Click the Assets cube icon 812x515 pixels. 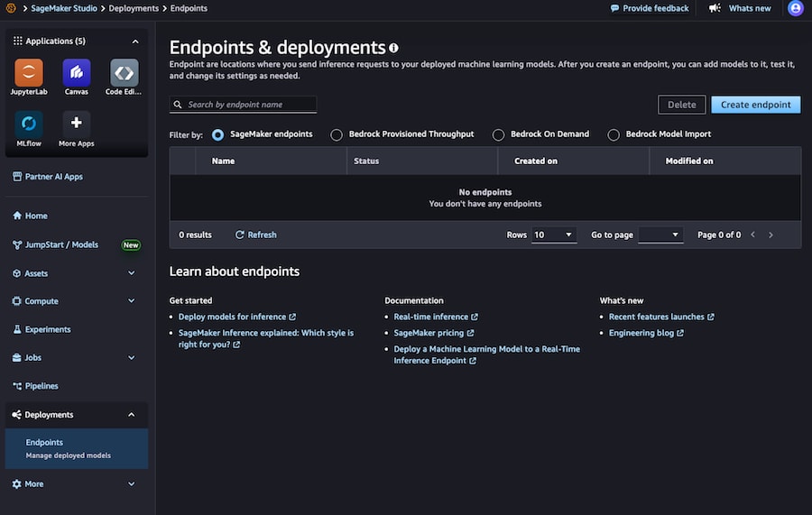pyautogui.click(x=16, y=273)
